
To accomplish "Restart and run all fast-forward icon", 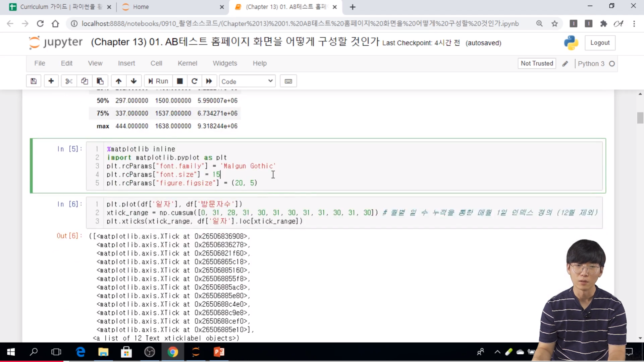I will (x=209, y=81).
